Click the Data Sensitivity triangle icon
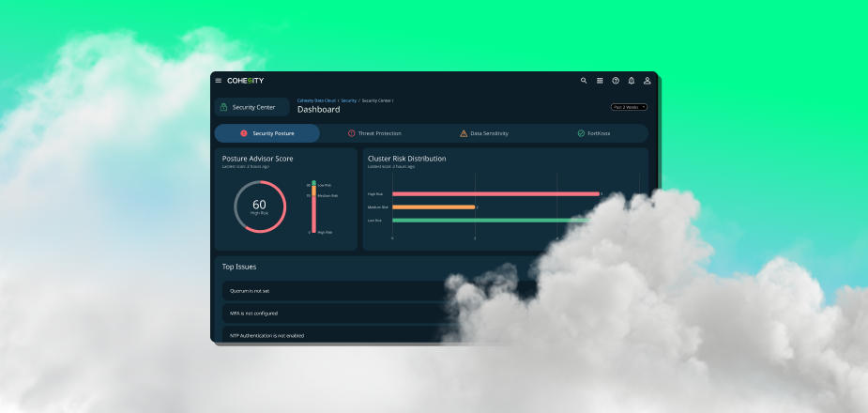The width and height of the screenshot is (868, 413). click(x=464, y=133)
